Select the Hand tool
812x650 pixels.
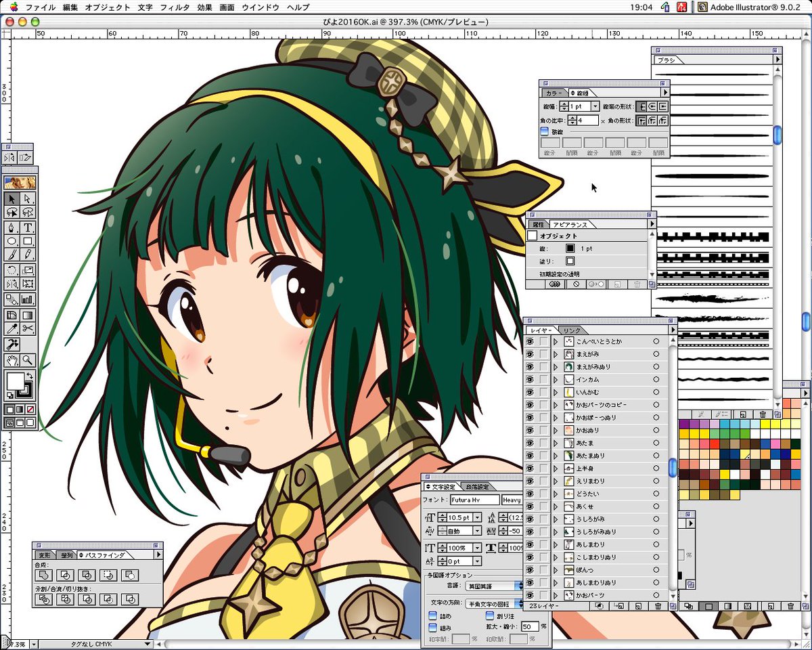12,360
